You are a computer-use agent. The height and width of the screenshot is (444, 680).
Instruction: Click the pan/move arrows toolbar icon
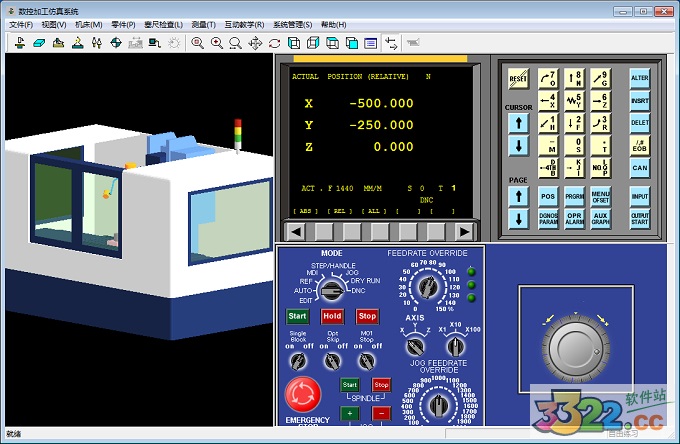click(255, 43)
